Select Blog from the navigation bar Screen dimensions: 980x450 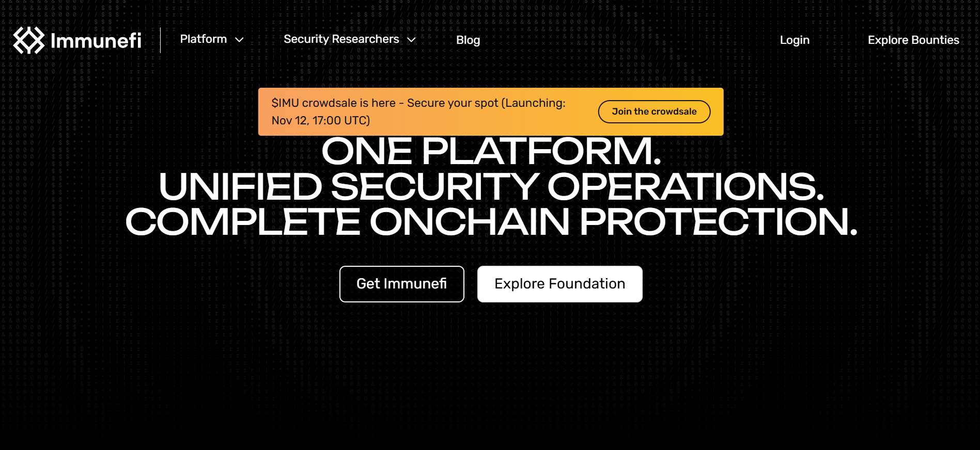coord(468,40)
